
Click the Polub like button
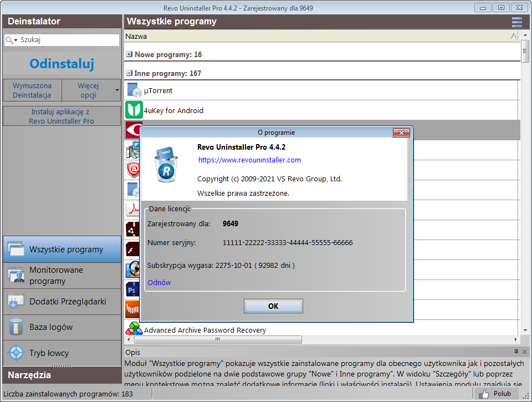(496, 394)
